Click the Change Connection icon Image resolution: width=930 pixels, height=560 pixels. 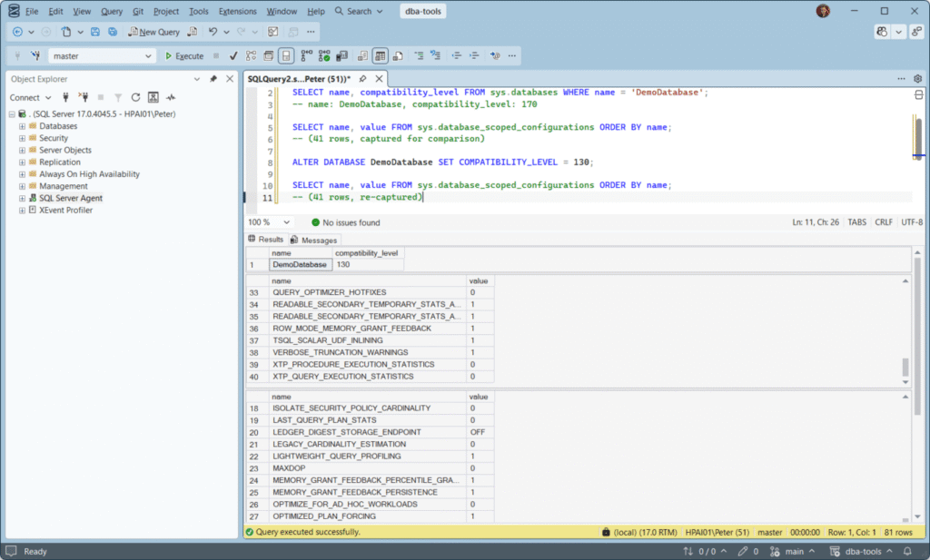35,55
